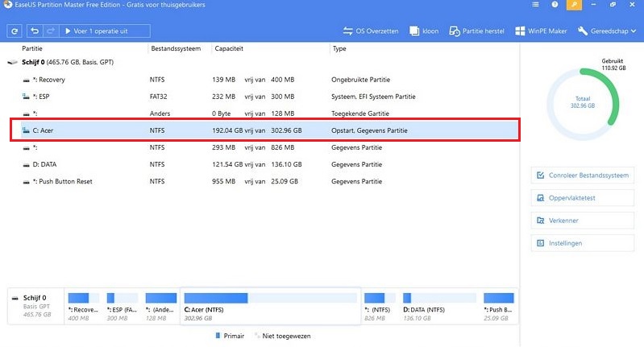Select C: Acer (NTFS) block in disk map
Screen dimensions: 644x347
click(270, 307)
